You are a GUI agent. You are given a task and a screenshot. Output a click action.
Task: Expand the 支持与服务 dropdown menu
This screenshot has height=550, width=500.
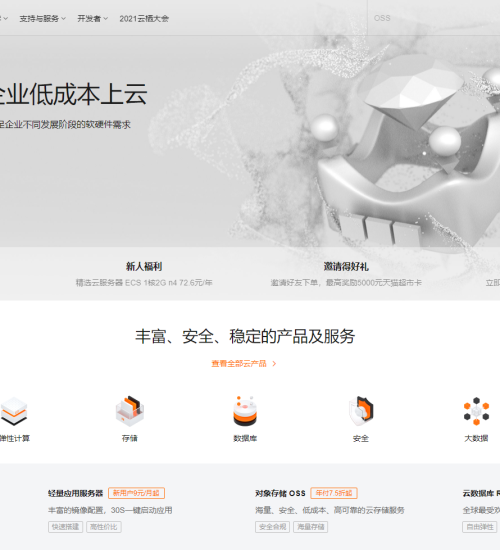click(x=42, y=19)
